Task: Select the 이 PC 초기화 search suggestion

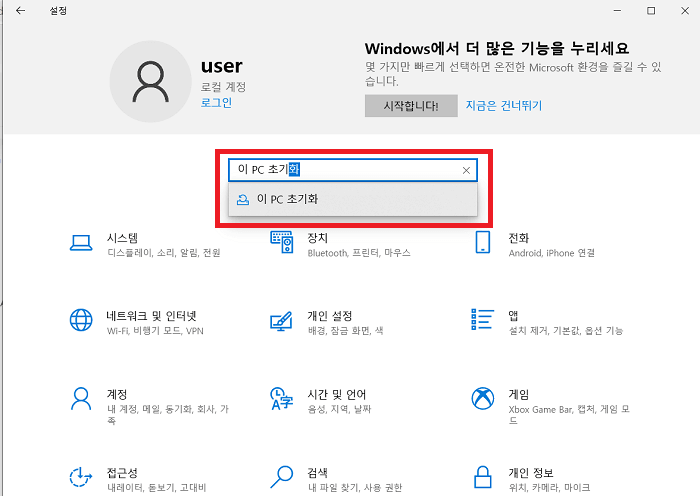Action: (x=353, y=199)
